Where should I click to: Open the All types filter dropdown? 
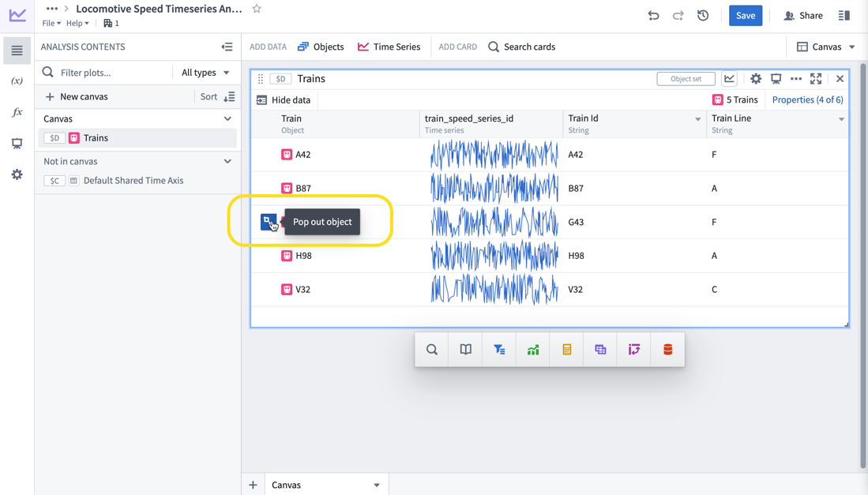point(205,73)
